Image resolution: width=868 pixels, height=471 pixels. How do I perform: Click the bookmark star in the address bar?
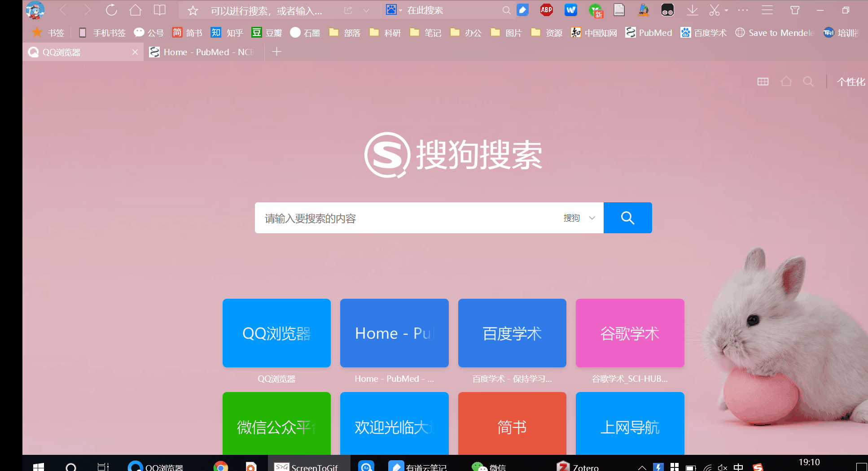point(193,10)
